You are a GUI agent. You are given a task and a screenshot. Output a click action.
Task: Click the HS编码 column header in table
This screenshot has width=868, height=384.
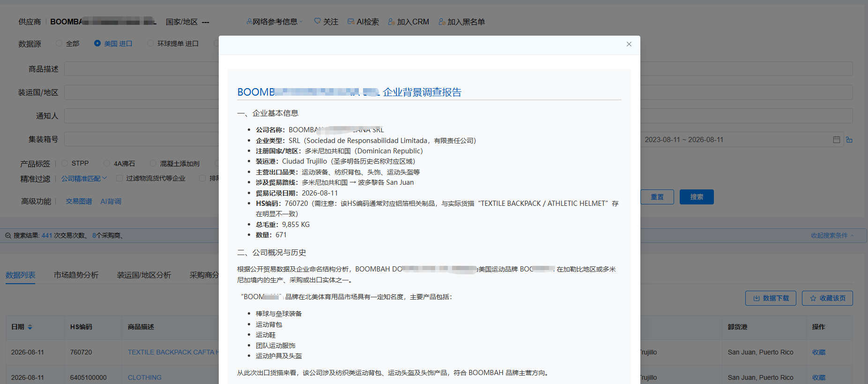[81, 327]
